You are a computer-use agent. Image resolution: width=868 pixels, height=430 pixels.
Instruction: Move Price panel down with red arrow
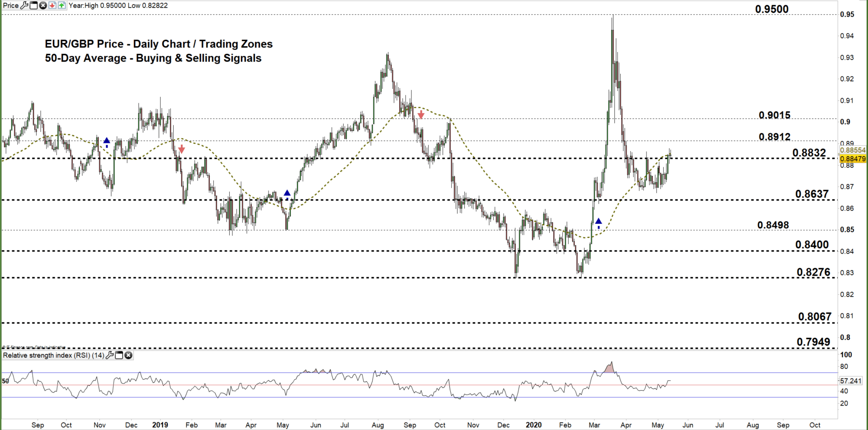pyautogui.click(x=52, y=5)
